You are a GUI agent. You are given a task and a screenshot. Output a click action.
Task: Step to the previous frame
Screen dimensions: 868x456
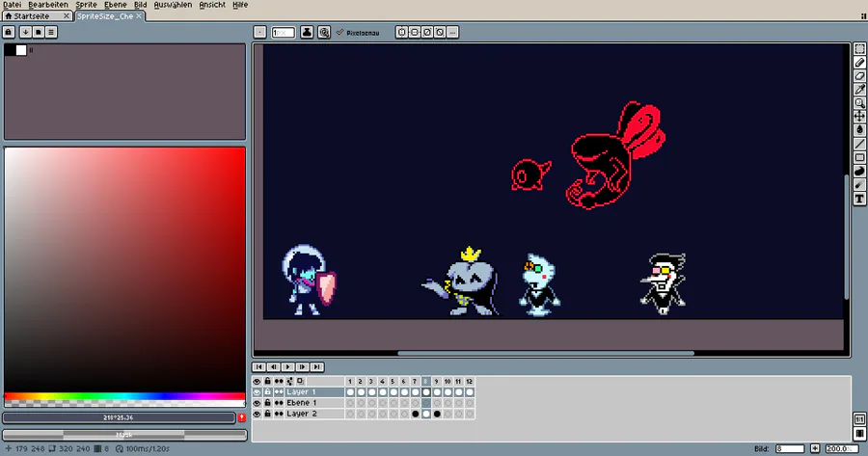click(x=274, y=367)
